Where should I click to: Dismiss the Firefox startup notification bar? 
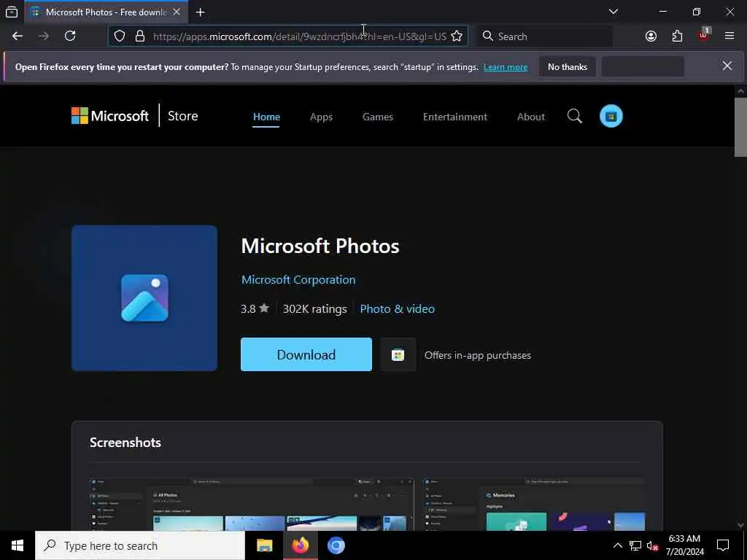coord(727,66)
